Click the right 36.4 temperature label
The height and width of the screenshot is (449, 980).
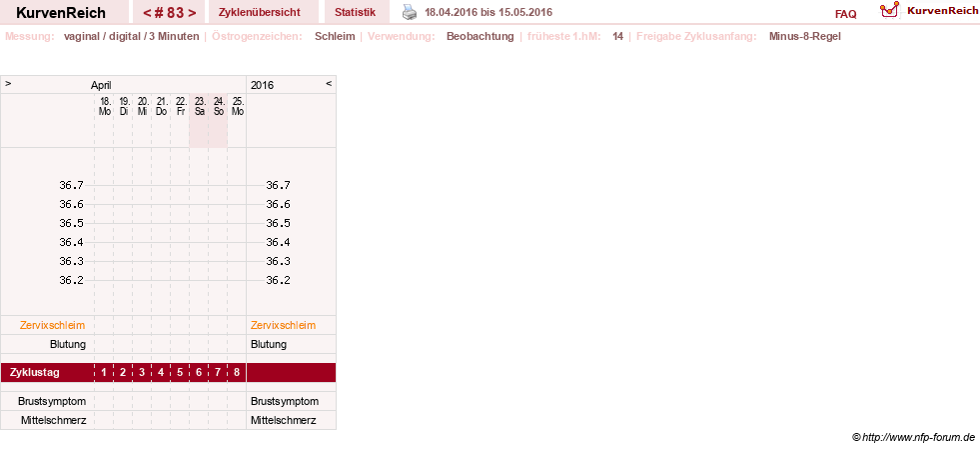(x=278, y=242)
